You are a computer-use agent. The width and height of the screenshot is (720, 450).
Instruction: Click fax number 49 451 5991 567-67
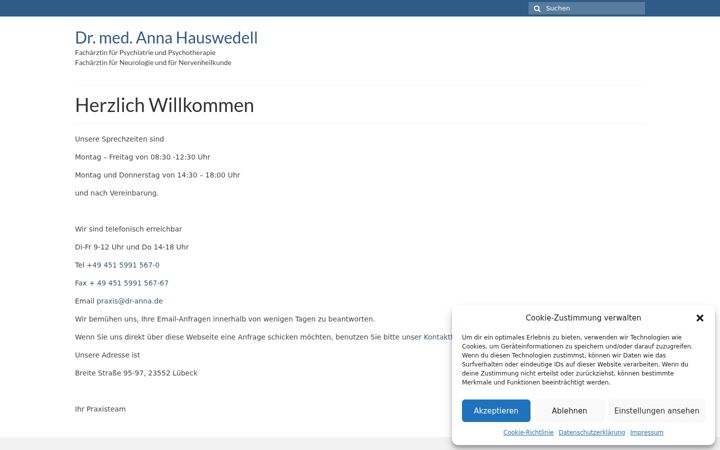point(133,283)
